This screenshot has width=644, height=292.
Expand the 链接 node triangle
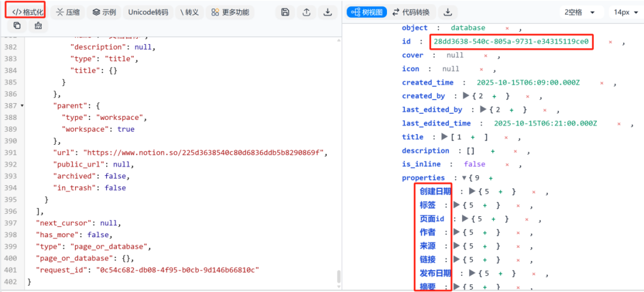[456, 260]
